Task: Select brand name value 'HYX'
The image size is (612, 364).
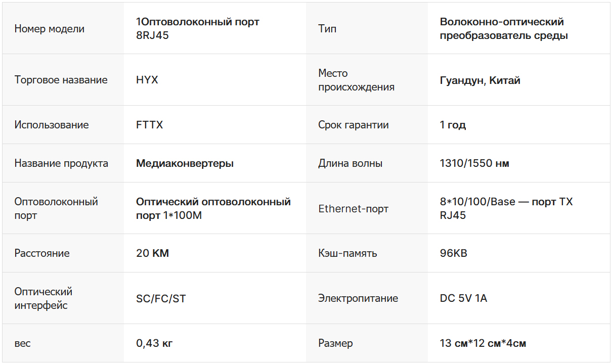Action: pos(147,80)
